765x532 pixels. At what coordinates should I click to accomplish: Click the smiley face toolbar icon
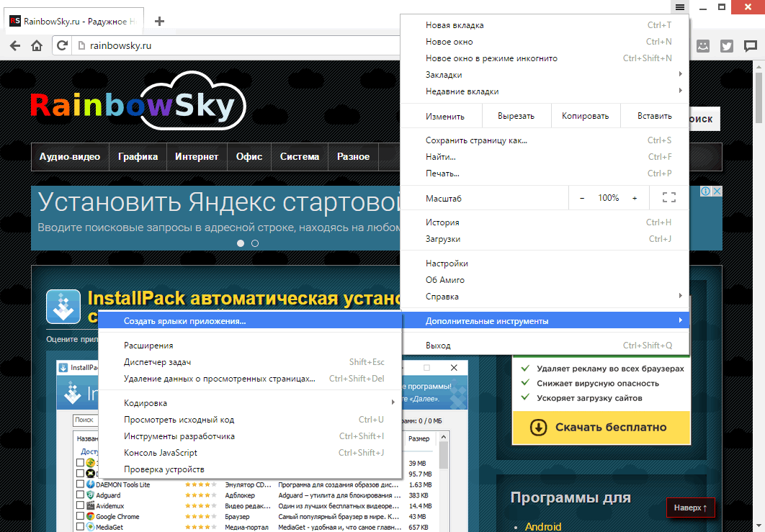pos(702,46)
